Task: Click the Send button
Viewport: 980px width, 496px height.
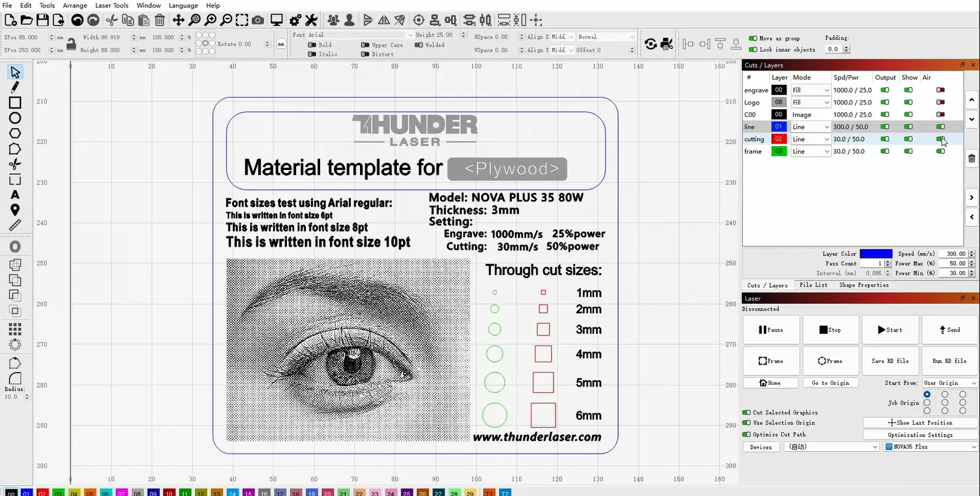Action: coord(950,330)
